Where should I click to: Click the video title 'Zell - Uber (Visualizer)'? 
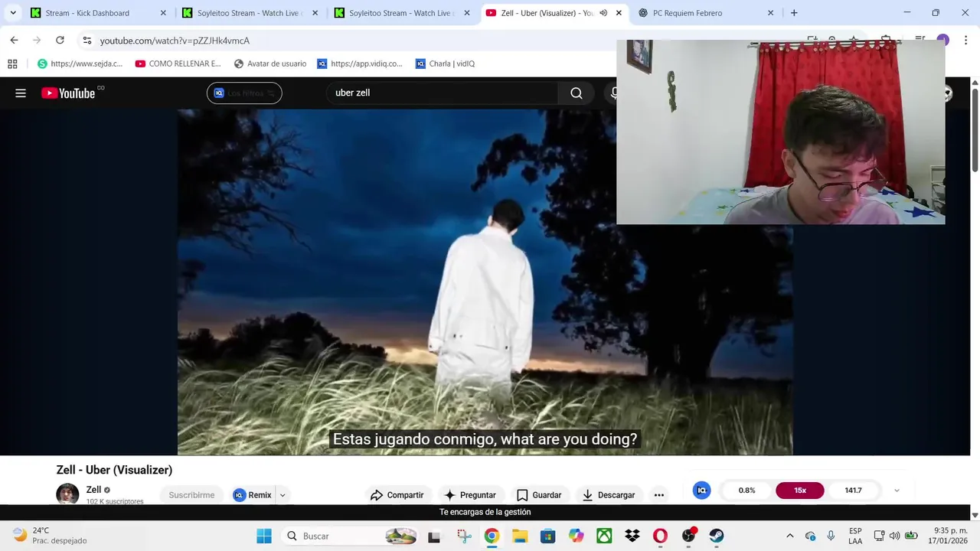114,470
